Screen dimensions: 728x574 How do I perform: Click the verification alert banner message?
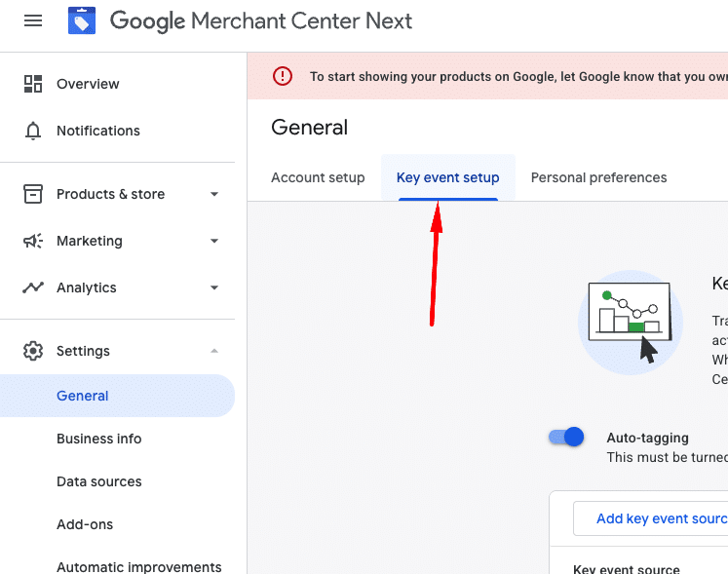518,77
